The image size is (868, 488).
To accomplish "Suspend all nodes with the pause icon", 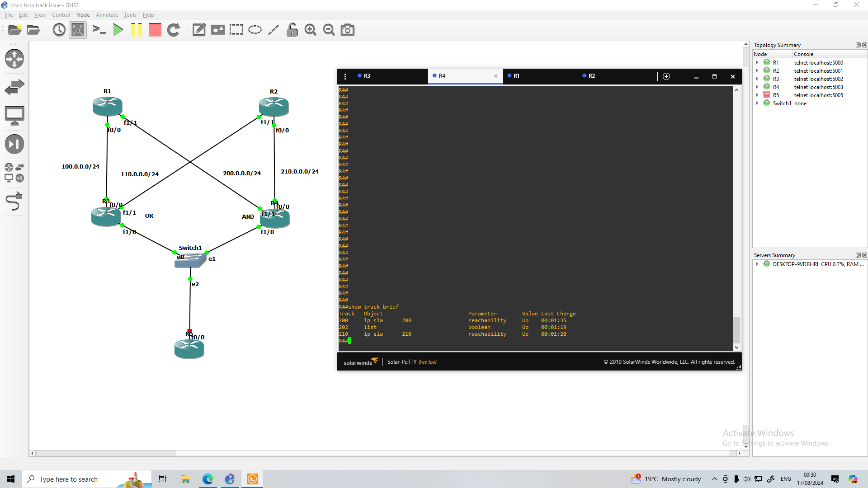I will coord(137,30).
